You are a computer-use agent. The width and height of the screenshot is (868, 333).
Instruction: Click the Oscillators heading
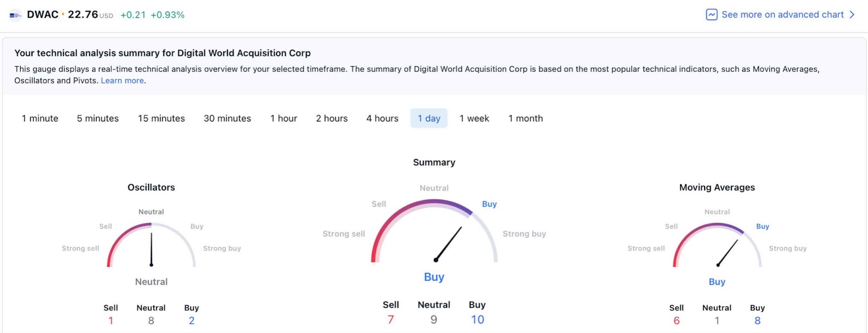tap(151, 187)
